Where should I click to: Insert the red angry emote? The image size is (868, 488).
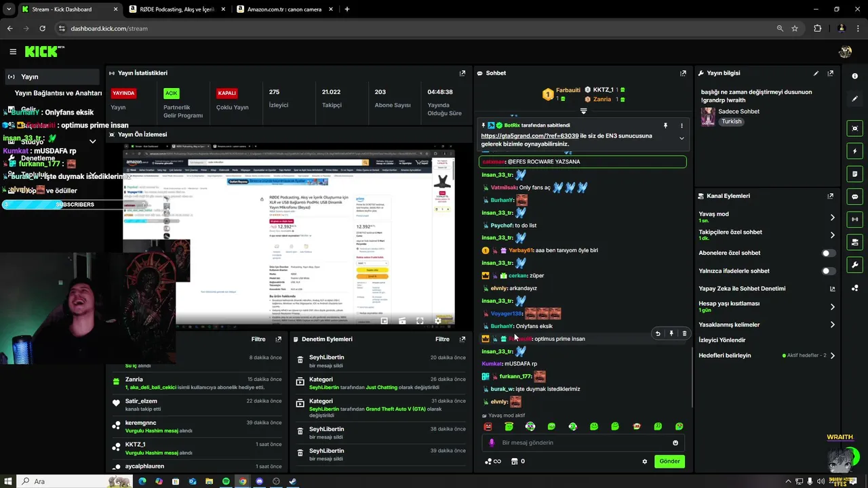click(x=488, y=426)
